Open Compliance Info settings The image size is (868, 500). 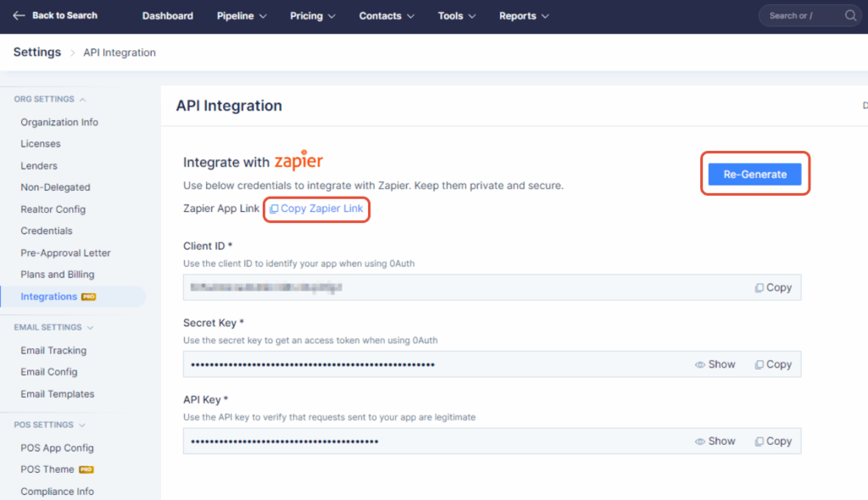[x=57, y=492]
